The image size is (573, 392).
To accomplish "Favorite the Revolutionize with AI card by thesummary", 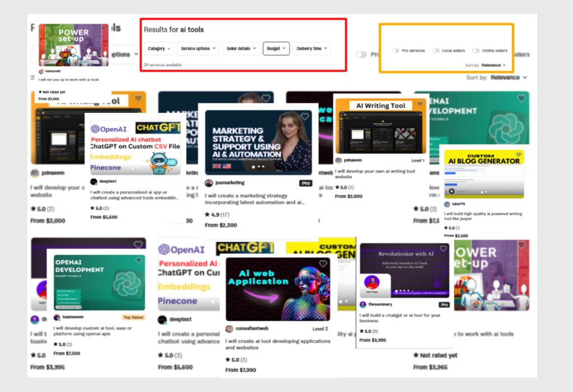I will [443, 249].
